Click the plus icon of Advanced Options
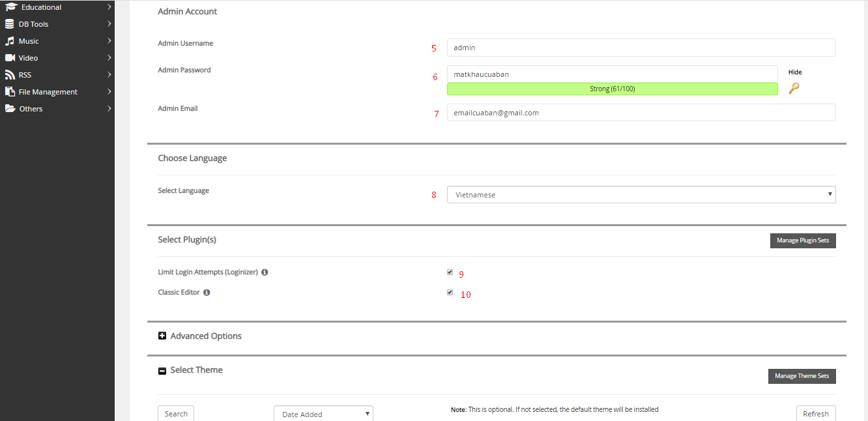868x421 pixels. pos(162,336)
